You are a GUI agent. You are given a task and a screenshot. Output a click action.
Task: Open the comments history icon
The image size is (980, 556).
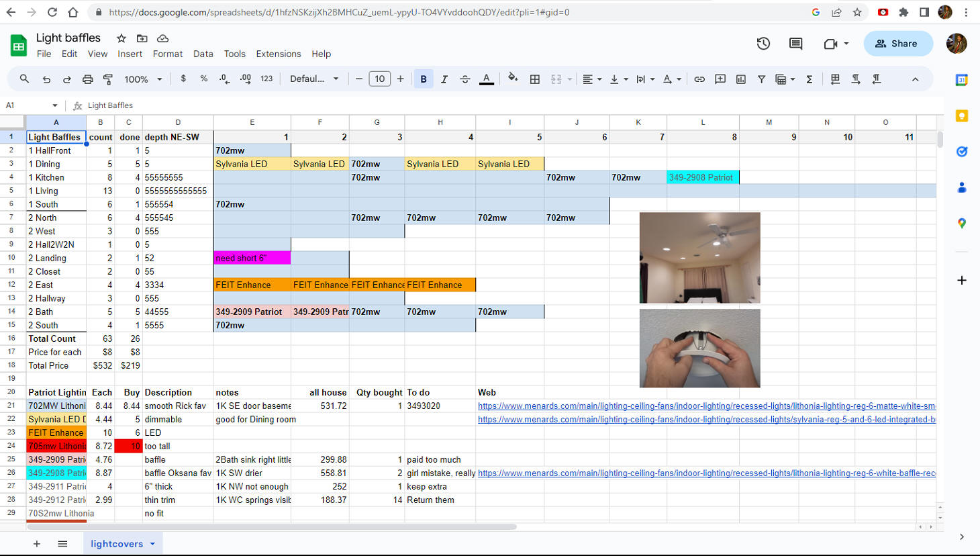(x=796, y=44)
